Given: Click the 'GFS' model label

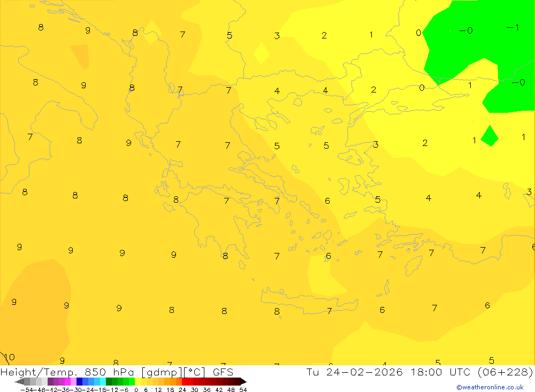Looking at the screenshot, I should 223,372.
